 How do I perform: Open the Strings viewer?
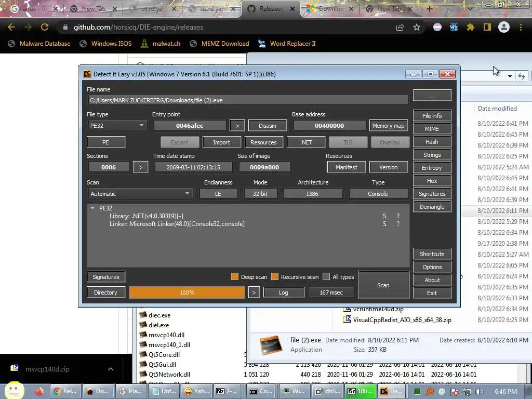(x=432, y=155)
